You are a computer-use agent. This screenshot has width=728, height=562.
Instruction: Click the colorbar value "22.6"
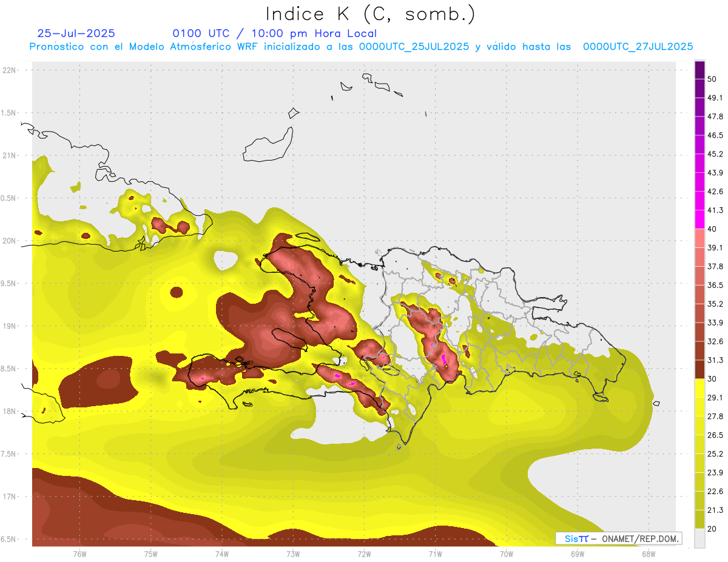pos(715,491)
